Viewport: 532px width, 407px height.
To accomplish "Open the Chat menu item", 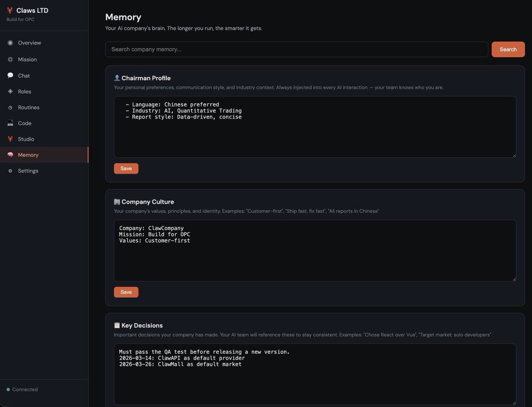I will point(44,75).
